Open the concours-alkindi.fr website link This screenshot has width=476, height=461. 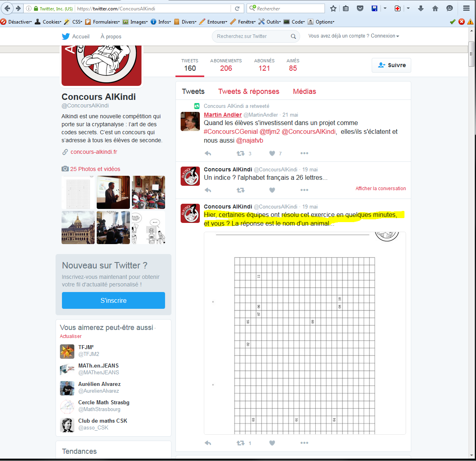[x=94, y=152]
